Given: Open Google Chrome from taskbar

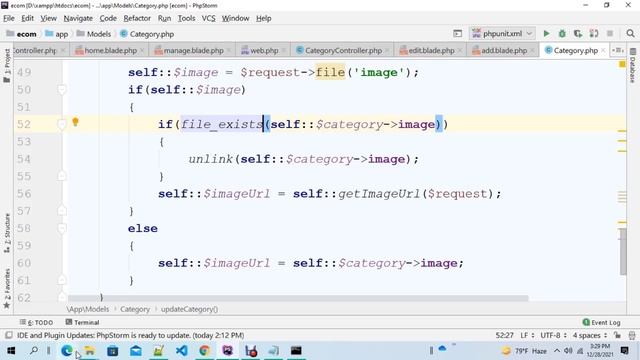Looking at the screenshot, I should [204, 351].
